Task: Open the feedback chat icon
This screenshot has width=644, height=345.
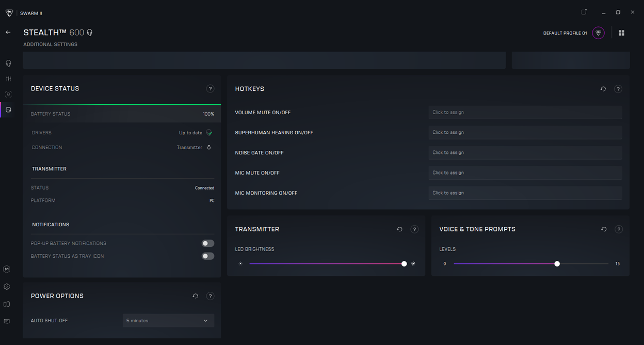Action: click(x=7, y=321)
